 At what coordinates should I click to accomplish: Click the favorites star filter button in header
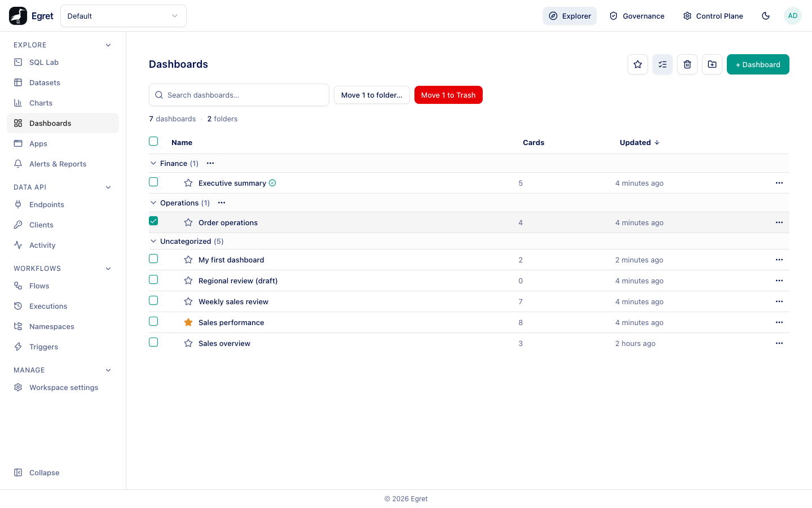click(638, 64)
